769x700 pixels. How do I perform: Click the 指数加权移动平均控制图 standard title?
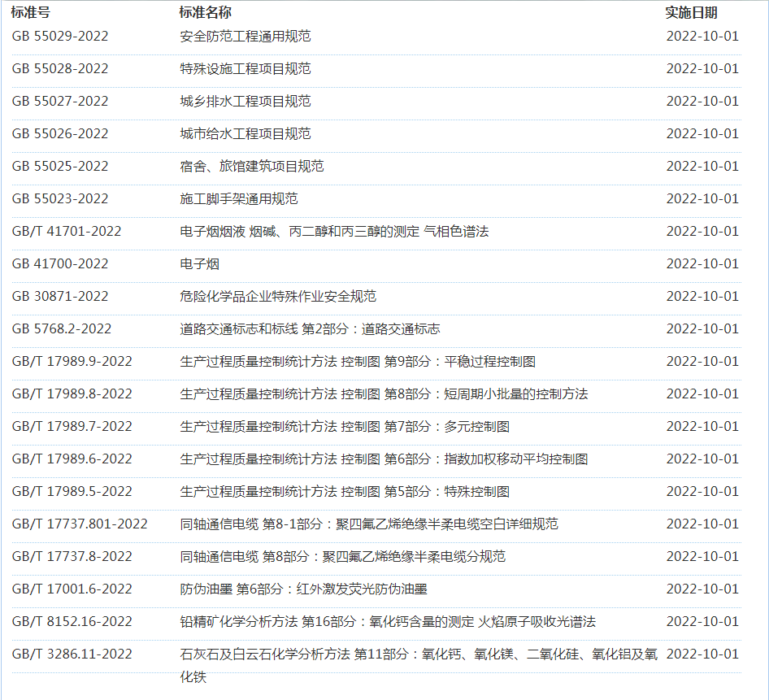click(384, 459)
